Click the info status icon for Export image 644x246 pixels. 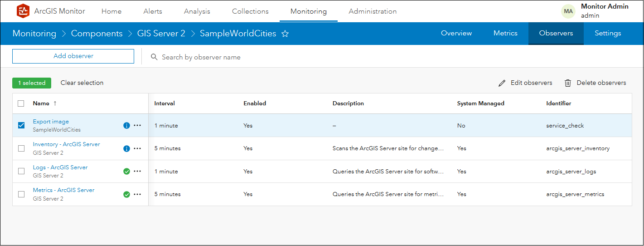click(x=127, y=126)
